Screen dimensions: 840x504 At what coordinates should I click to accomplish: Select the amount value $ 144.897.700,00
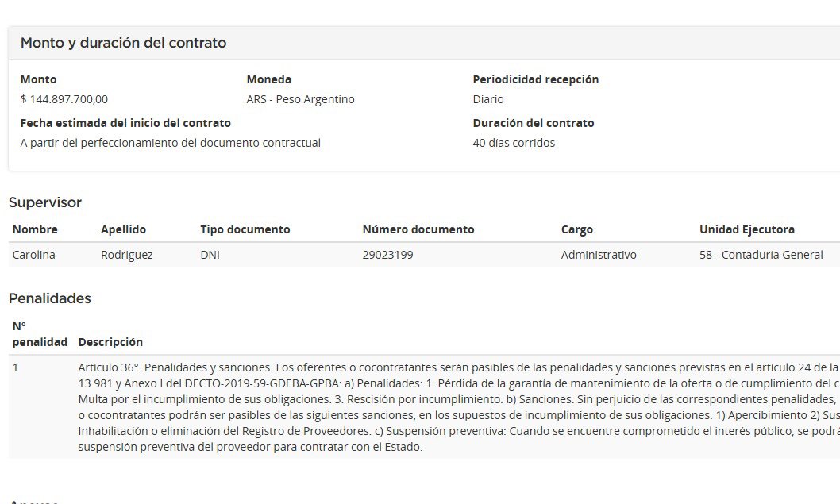pos(64,99)
